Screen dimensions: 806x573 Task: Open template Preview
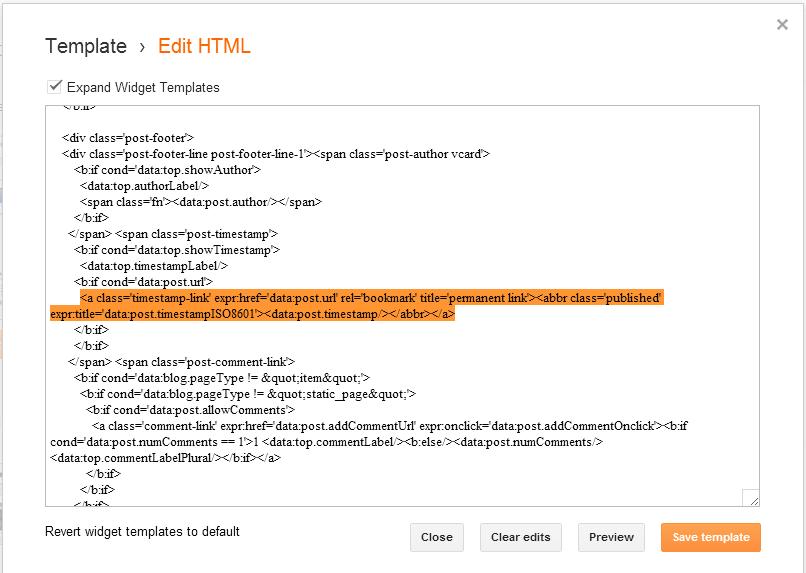click(x=611, y=537)
